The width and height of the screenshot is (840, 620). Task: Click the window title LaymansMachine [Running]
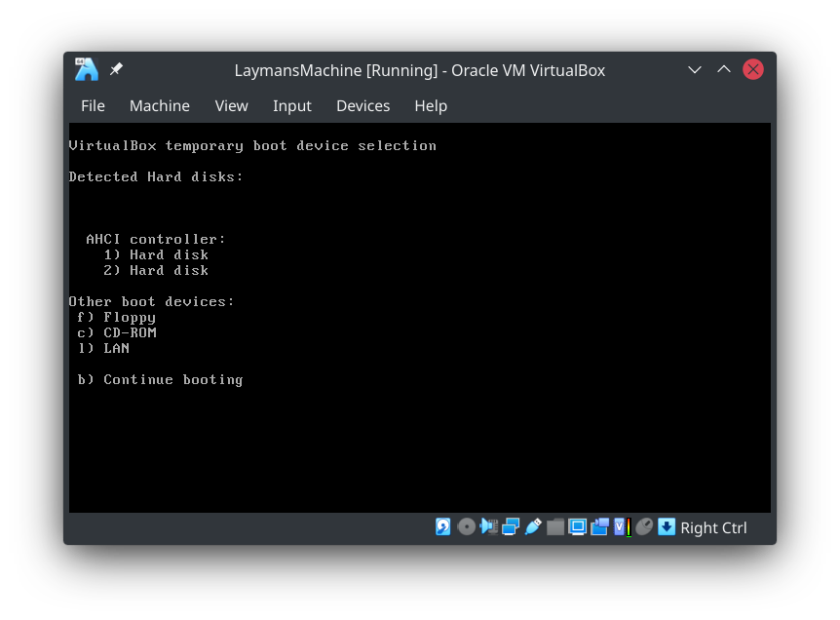click(419, 70)
